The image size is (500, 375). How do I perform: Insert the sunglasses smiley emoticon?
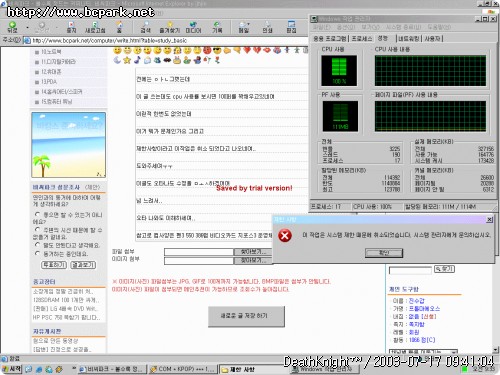click(217, 51)
